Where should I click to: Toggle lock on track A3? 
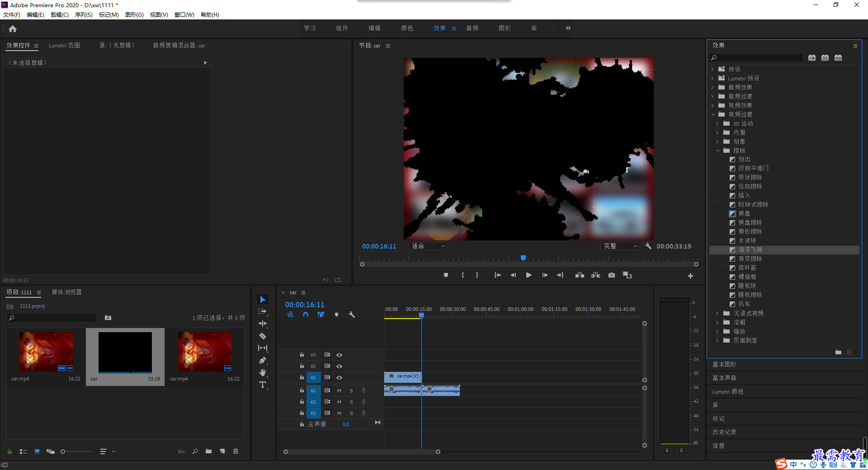tap(302, 413)
